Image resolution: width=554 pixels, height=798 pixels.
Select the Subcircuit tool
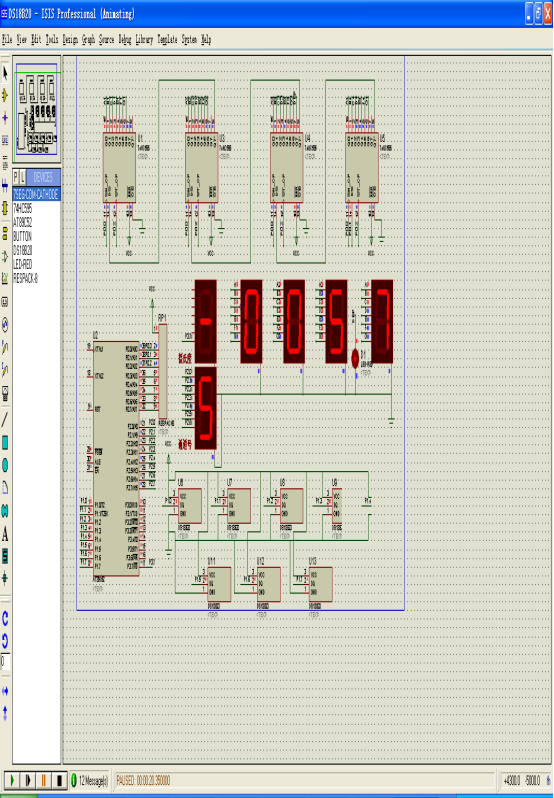(x=5, y=208)
